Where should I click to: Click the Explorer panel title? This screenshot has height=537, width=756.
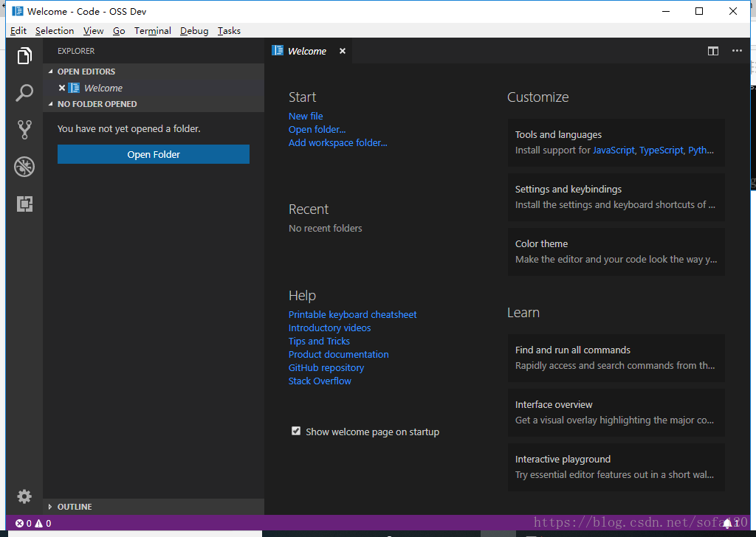[x=76, y=51]
